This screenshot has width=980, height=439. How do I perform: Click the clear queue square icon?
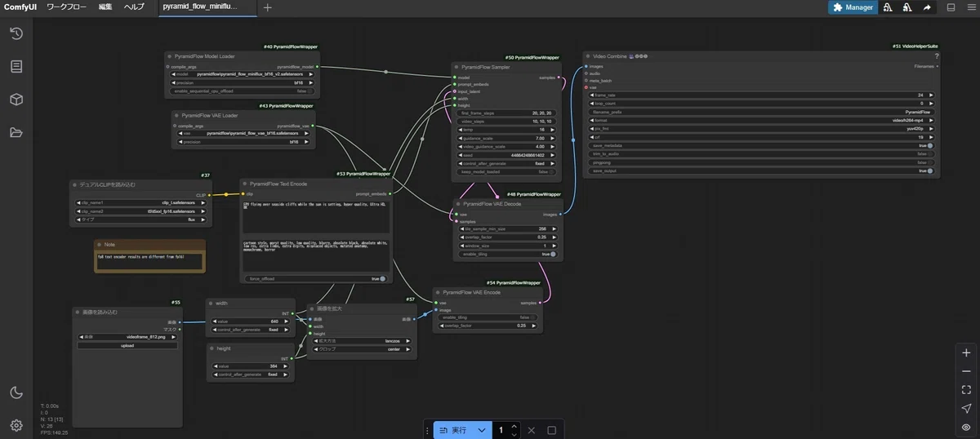pyautogui.click(x=551, y=430)
